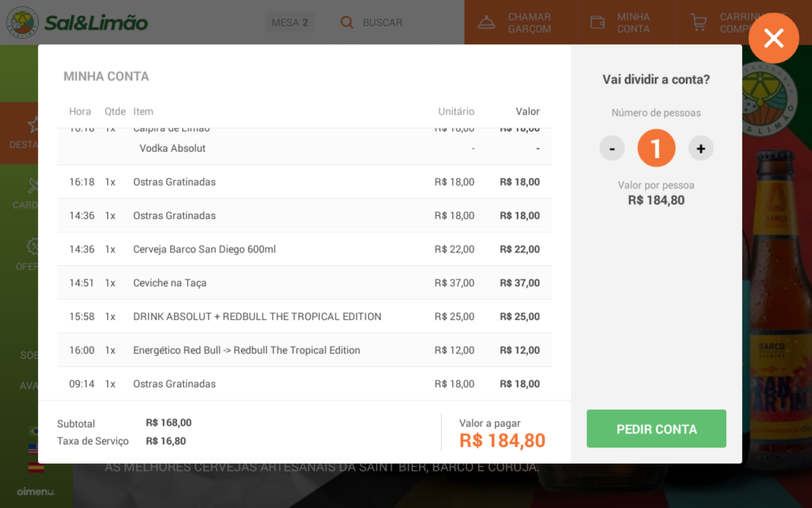Call the waiter via Chamar Garçom
This screenshot has height=508, width=812.
pyautogui.click(x=520, y=22)
